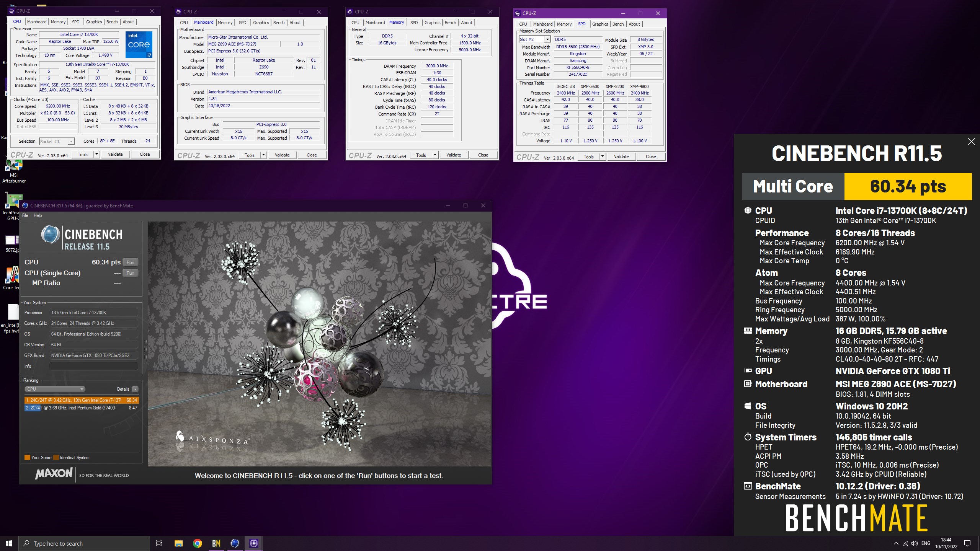
Task: Click the Tools button in SPD CPU-Z
Action: click(589, 156)
